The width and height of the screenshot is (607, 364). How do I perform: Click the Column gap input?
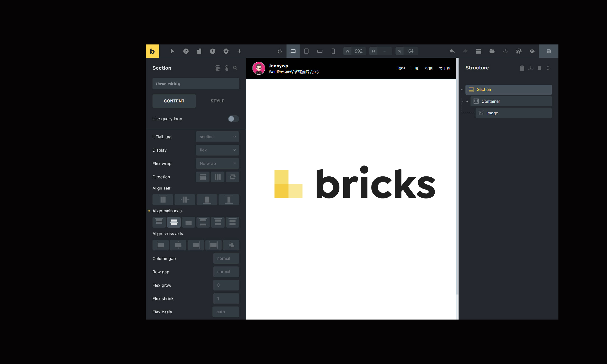coord(226,258)
